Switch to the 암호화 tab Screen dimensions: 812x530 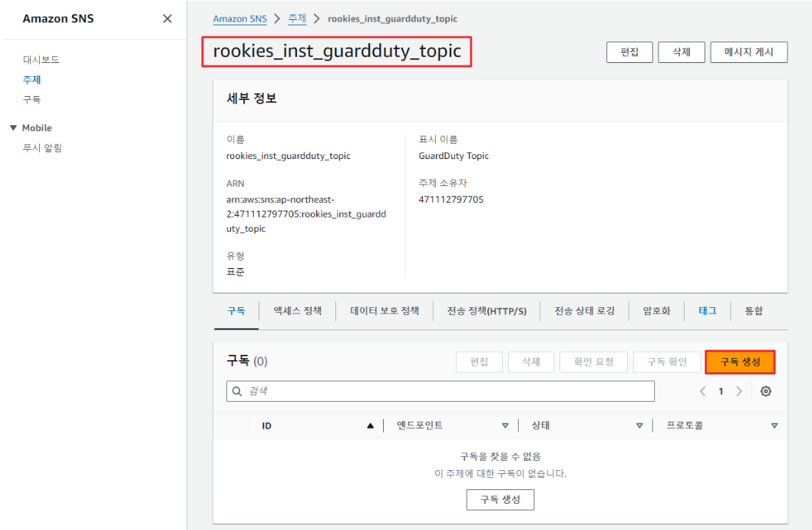click(x=656, y=311)
